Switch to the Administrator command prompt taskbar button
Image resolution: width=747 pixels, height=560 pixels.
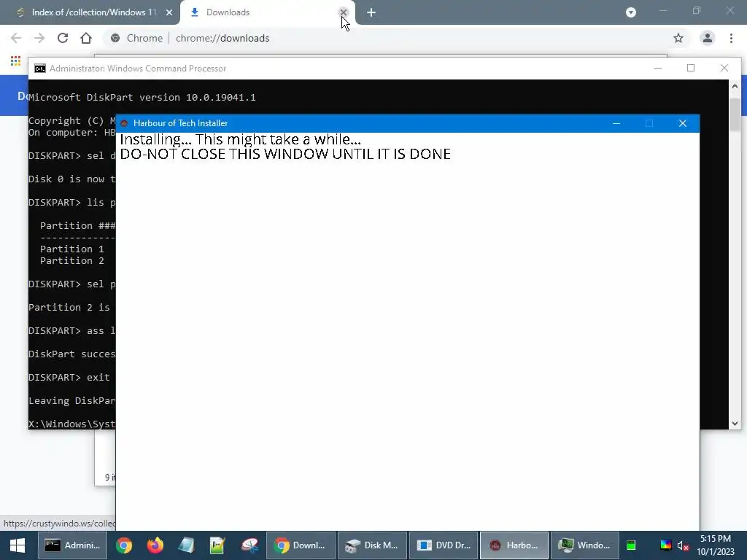pyautogui.click(x=73, y=545)
